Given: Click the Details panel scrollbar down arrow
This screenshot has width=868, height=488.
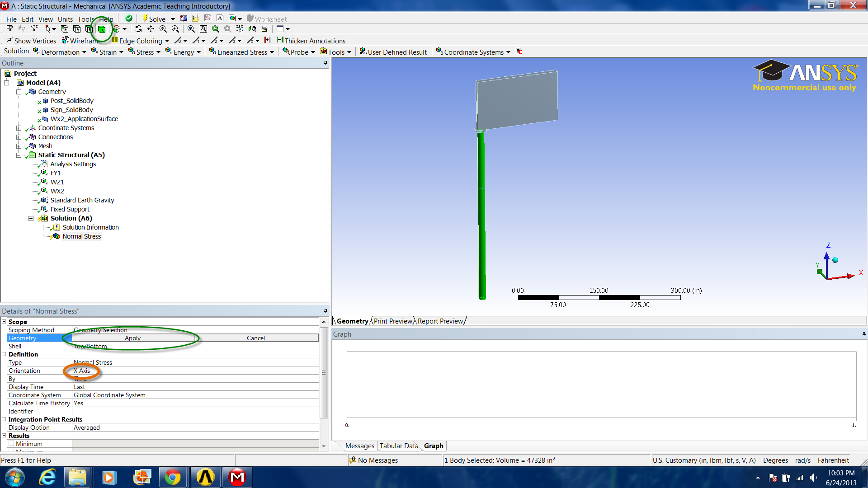Looking at the screenshot, I should [324, 446].
